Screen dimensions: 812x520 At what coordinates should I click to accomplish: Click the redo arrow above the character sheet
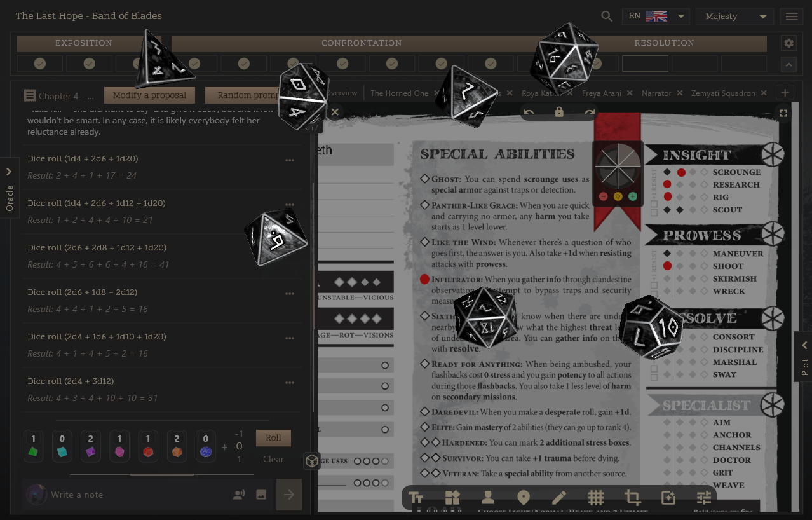(590, 113)
